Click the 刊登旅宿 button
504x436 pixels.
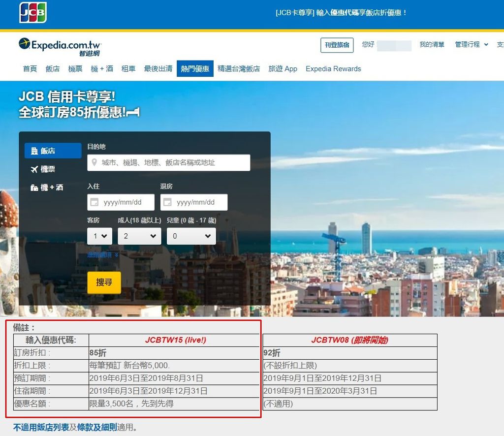[337, 45]
